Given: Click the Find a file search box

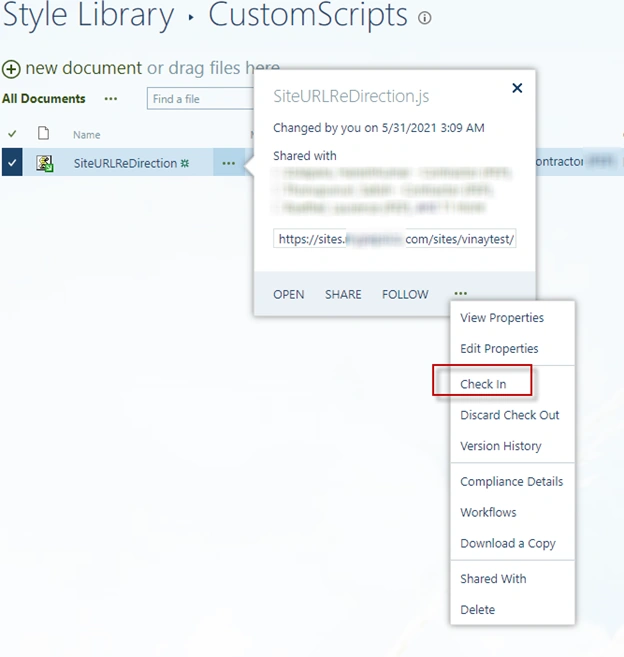Looking at the screenshot, I should tap(200, 99).
